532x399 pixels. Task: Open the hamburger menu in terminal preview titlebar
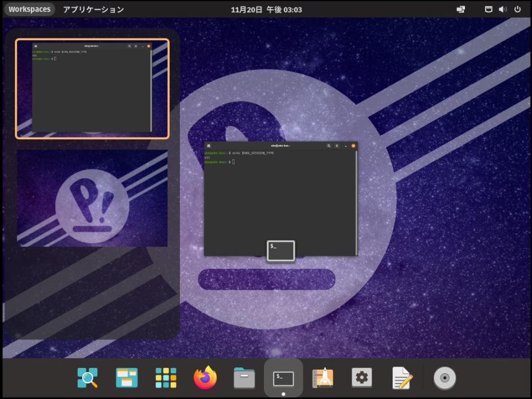pyautogui.click(x=337, y=146)
